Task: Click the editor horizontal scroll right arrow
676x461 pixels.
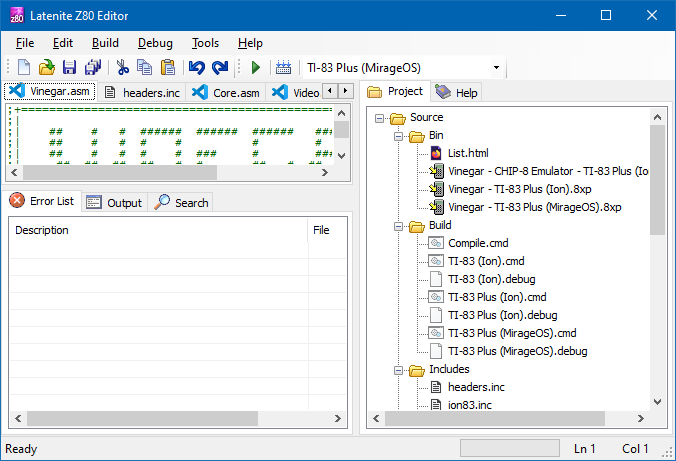Action: (x=325, y=172)
